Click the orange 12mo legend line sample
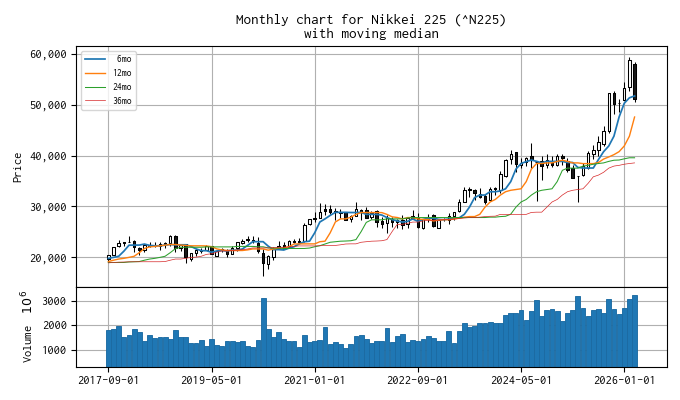The image size is (680, 400). (95, 73)
